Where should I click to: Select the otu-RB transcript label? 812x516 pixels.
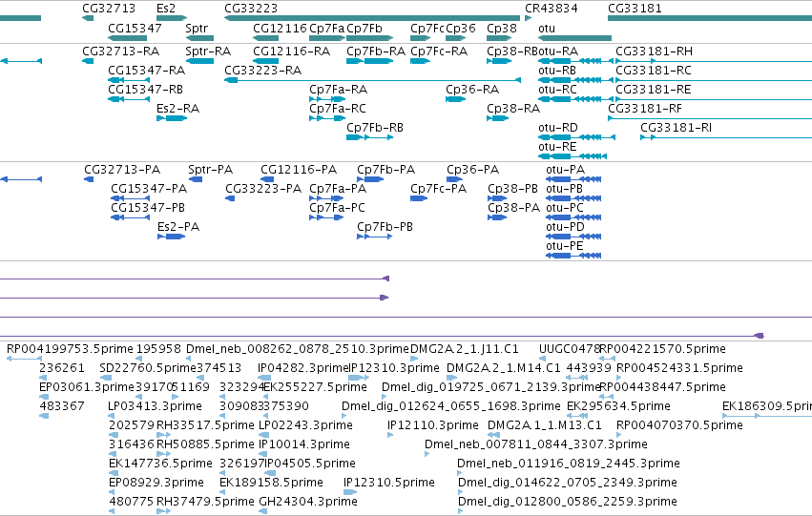pos(556,71)
